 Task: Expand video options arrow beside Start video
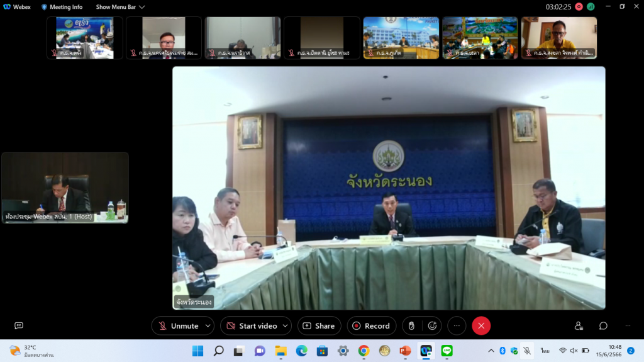[x=285, y=325]
